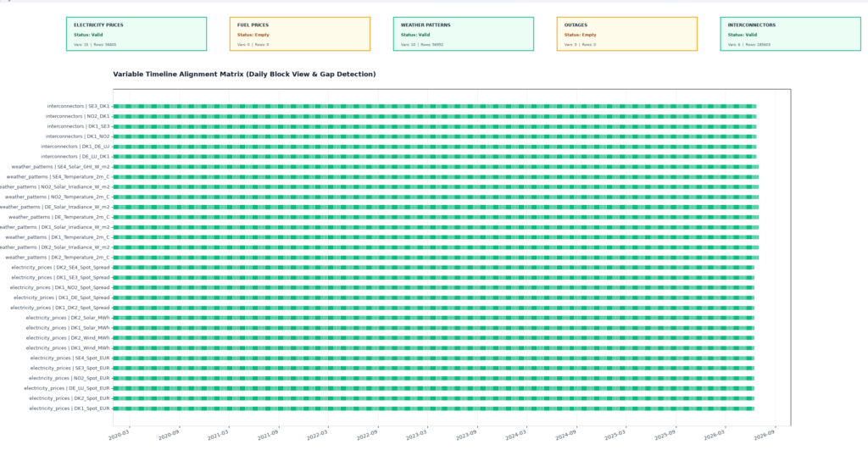
Task: Click the 2026-09 x-axis tick label
Action: pos(764,435)
